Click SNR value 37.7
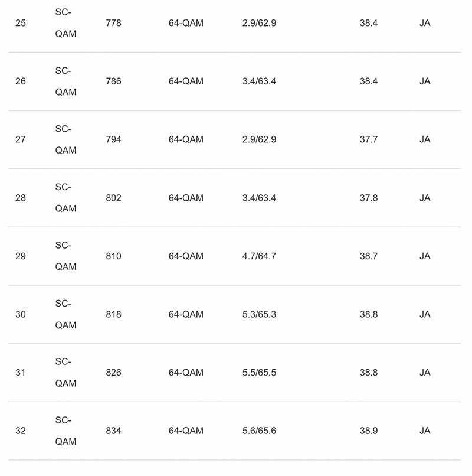The width and height of the screenshot is (472, 476). pyautogui.click(x=369, y=139)
